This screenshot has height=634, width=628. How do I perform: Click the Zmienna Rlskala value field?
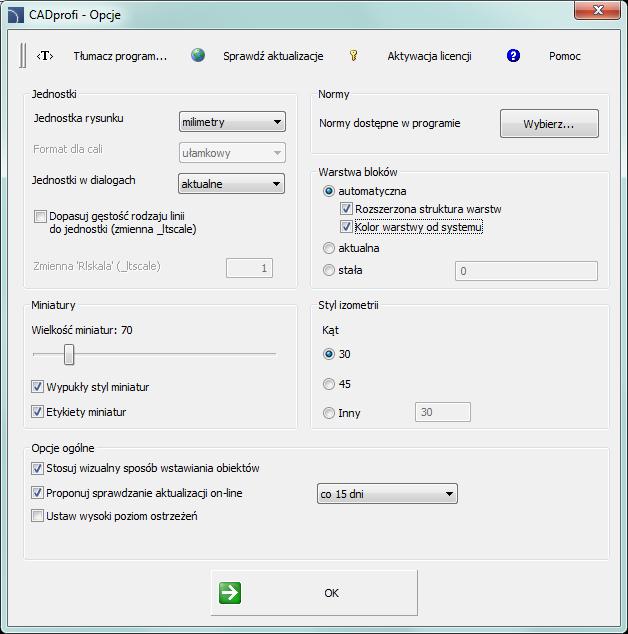[250, 268]
